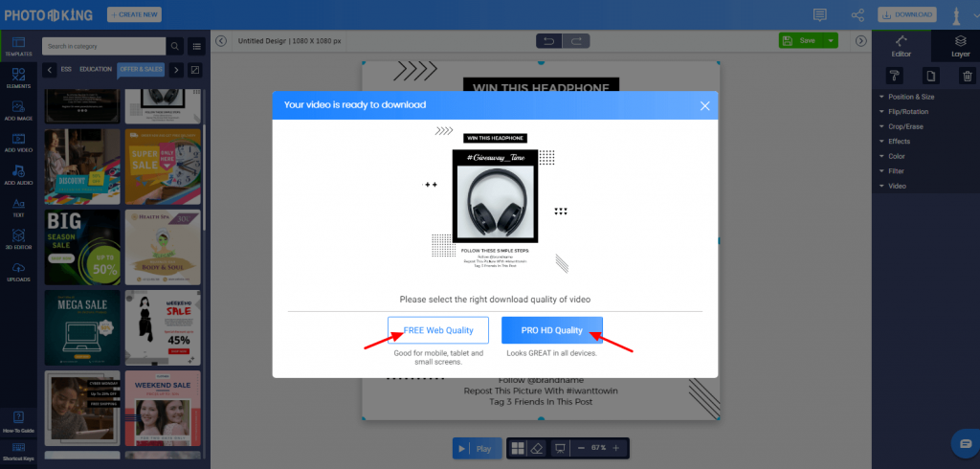Click the trash delete icon

tap(967, 77)
